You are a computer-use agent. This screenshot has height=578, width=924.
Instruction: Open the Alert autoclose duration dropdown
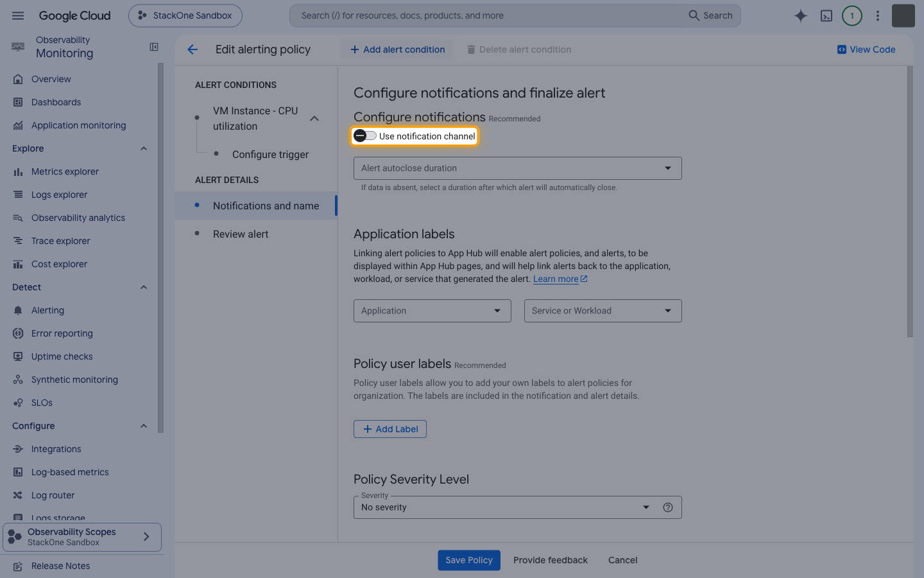pyautogui.click(x=517, y=168)
